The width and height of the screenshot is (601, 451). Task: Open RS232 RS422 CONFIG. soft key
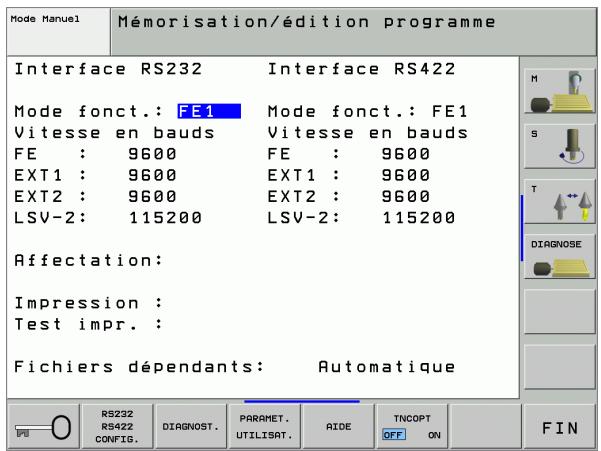117,426
